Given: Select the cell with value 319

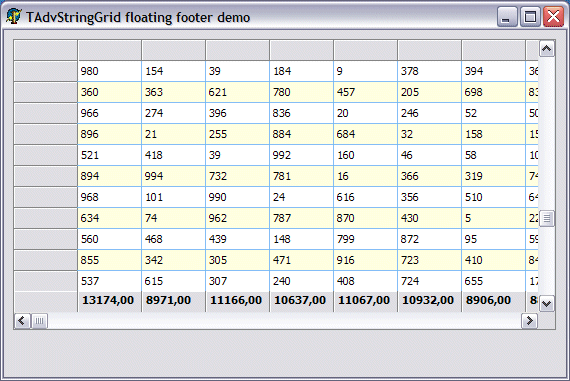Looking at the screenshot, I should click(493, 177).
